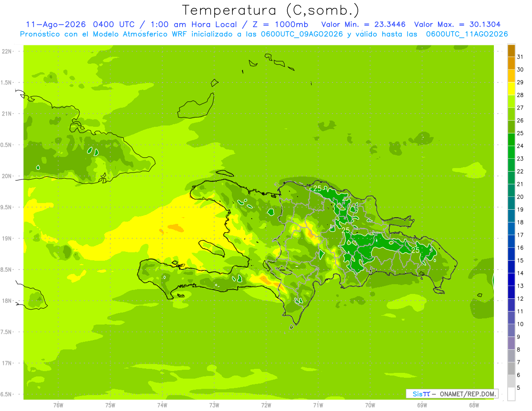The width and height of the screenshot is (532, 411).
Task: Select the purple swatch between 9 and 10
Action: [x=511, y=331]
